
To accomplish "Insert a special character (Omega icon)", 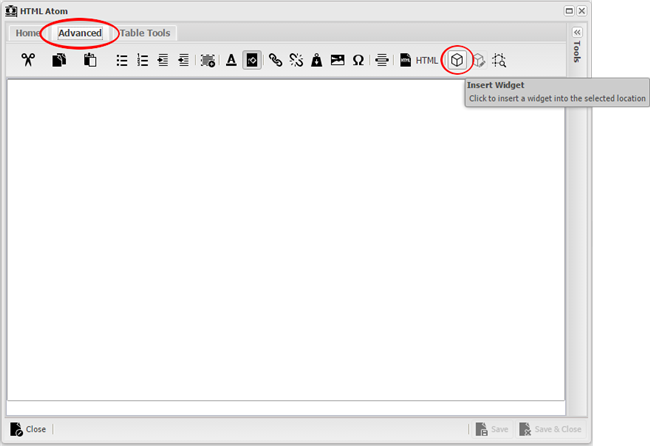I will tap(358, 61).
